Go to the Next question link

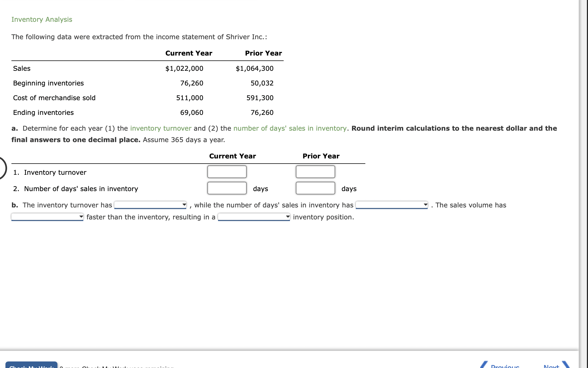point(551,366)
